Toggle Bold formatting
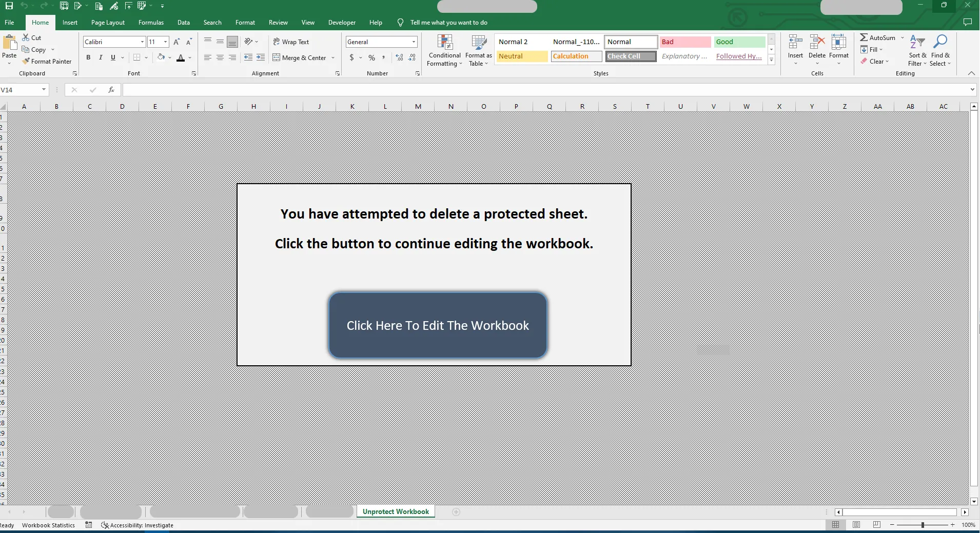980x533 pixels. click(x=88, y=57)
